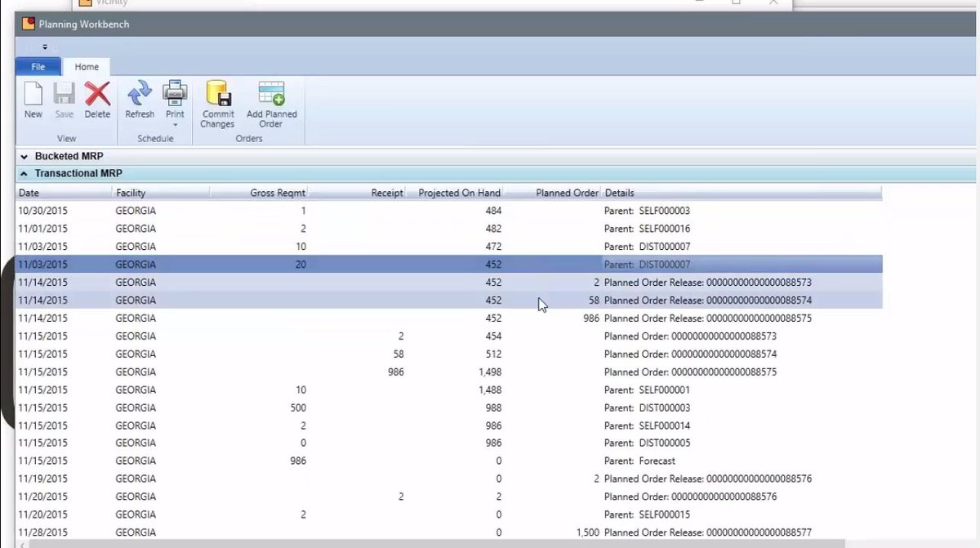Image resolution: width=980 pixels, height=548 pixels.
Task: Open the quick access toolbar dropdown
Action: 45,47
